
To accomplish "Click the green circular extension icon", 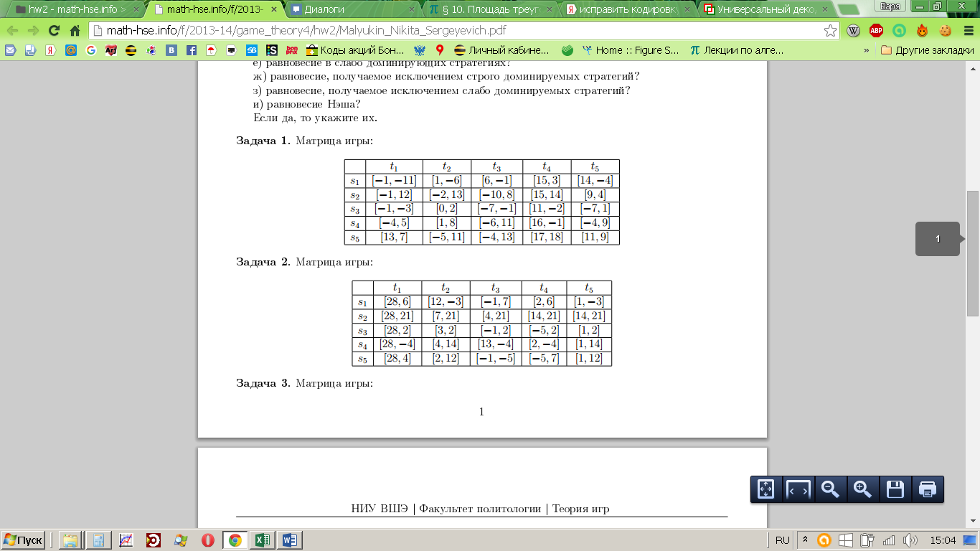I will 899,31.
